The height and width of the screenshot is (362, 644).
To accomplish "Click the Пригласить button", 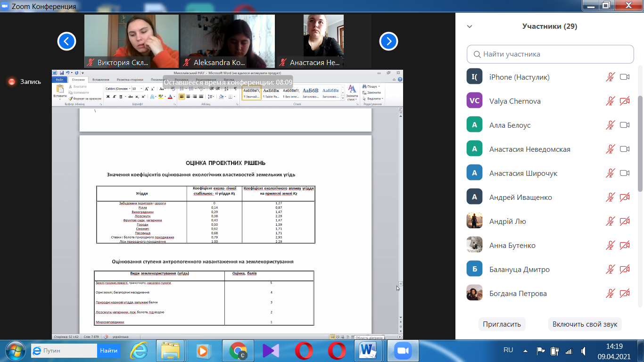I will (x=502, y=324).
